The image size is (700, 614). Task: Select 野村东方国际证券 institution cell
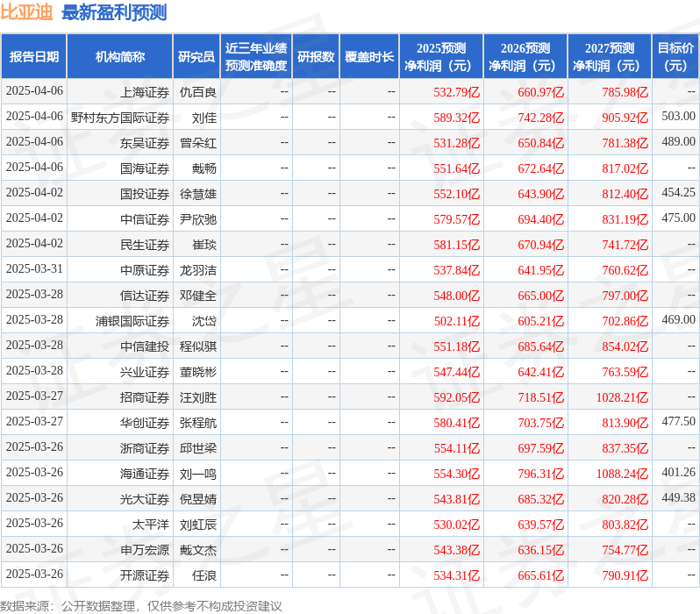tap(120, 118)
